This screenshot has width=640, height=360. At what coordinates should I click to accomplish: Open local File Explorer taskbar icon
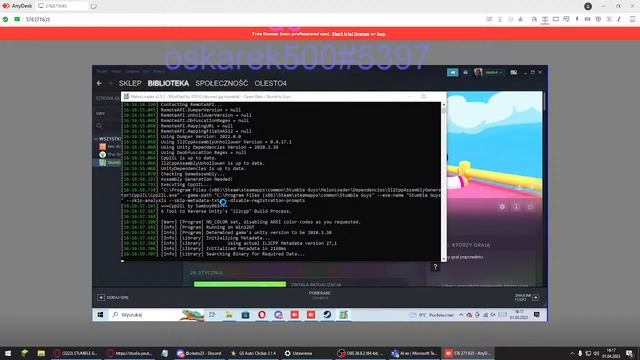coord(41,353)
